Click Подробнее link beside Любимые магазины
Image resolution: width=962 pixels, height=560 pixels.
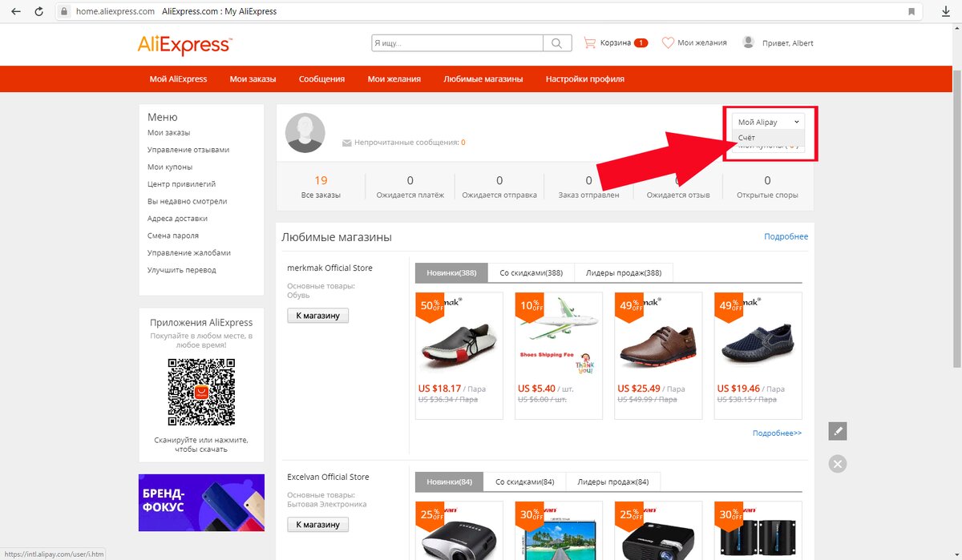point(786,236)
